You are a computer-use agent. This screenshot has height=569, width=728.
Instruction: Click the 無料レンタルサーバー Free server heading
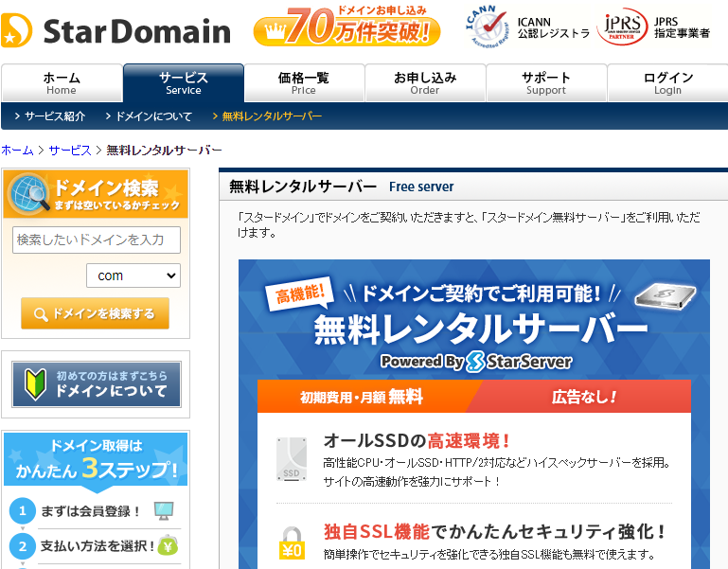coord(341,187)
